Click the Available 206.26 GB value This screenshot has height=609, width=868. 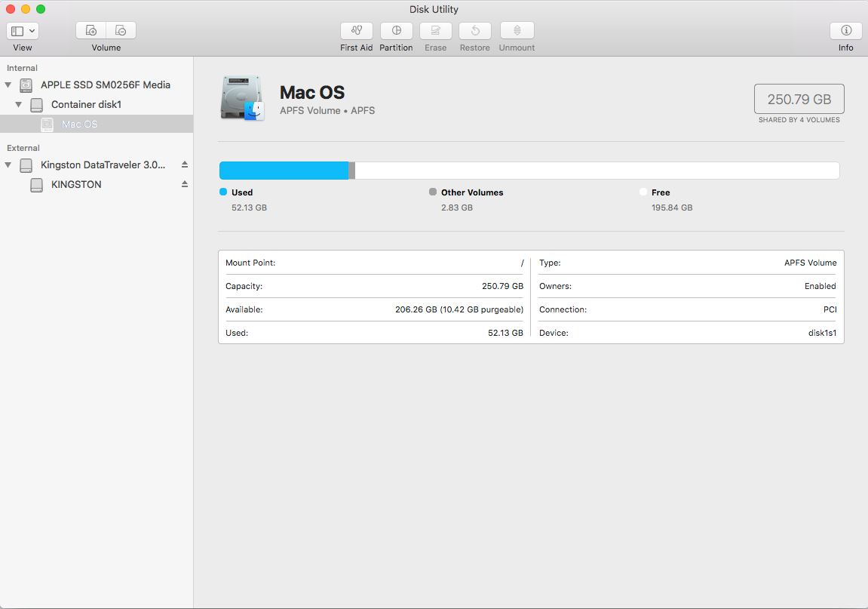459,309
